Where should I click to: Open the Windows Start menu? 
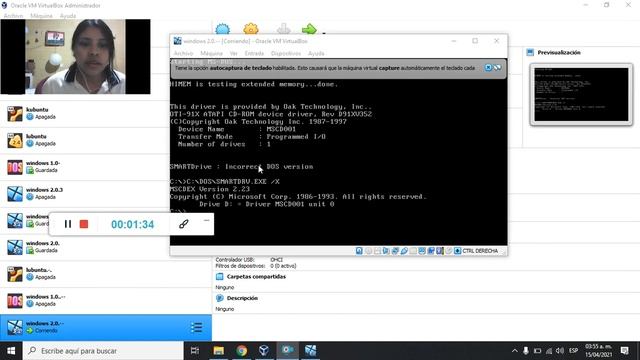click(x=11, y=351)
